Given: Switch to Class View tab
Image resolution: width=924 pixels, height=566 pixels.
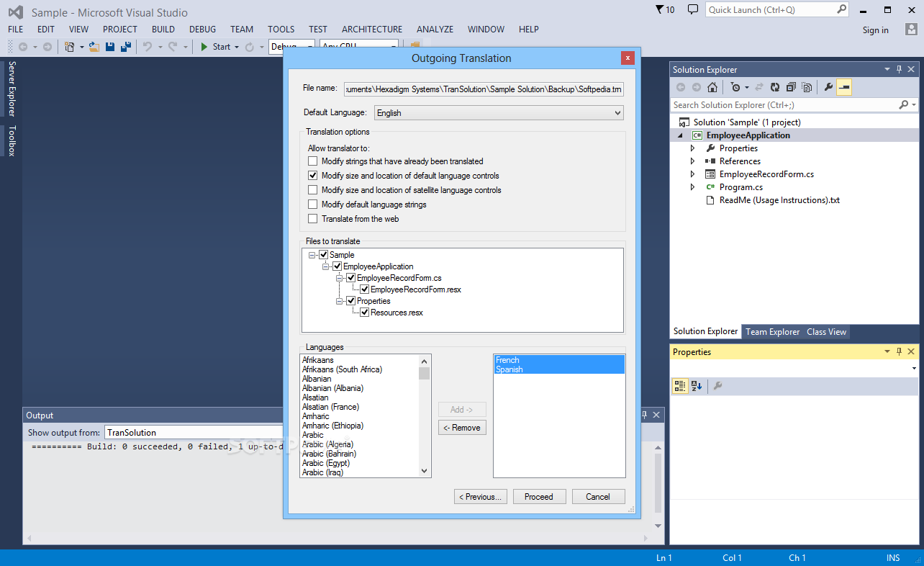Looking at the screenshot, I should 826,332.
